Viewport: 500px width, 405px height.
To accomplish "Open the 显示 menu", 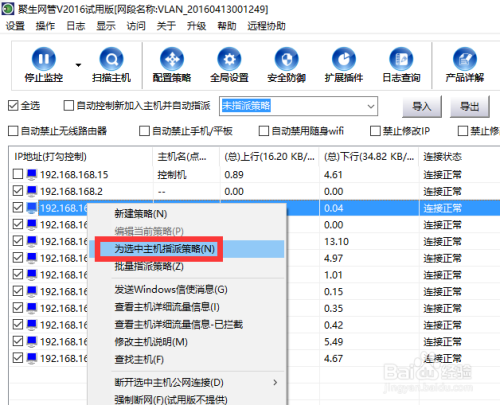I will 106,26.
